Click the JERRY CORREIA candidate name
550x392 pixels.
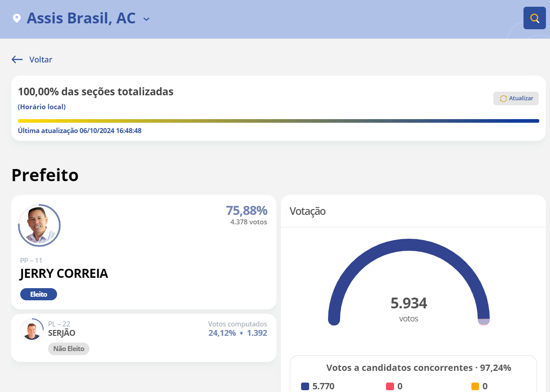(64, 274)
